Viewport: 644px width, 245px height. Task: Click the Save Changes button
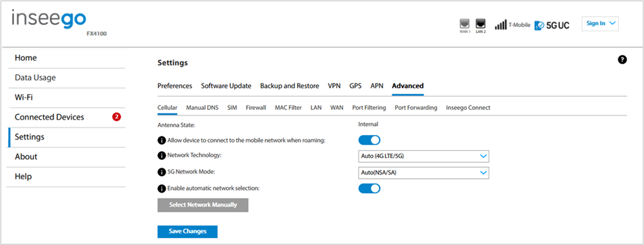[187, 232]
